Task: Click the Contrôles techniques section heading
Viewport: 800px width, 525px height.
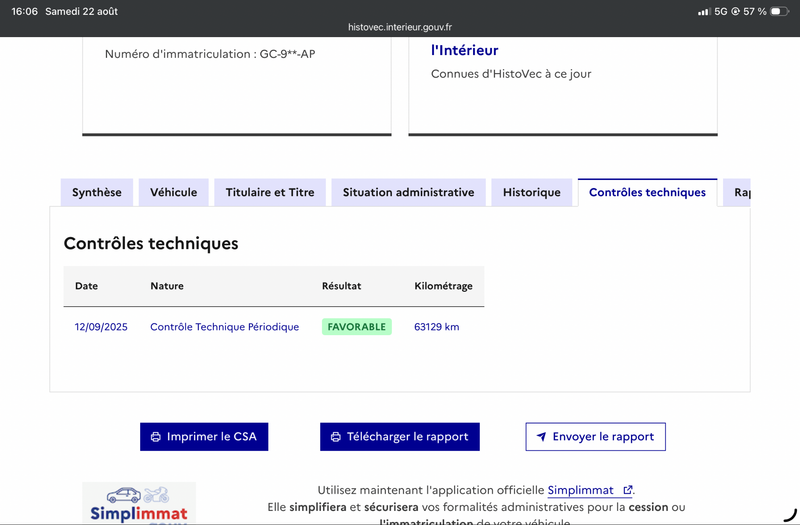Action: coord(151,243)
